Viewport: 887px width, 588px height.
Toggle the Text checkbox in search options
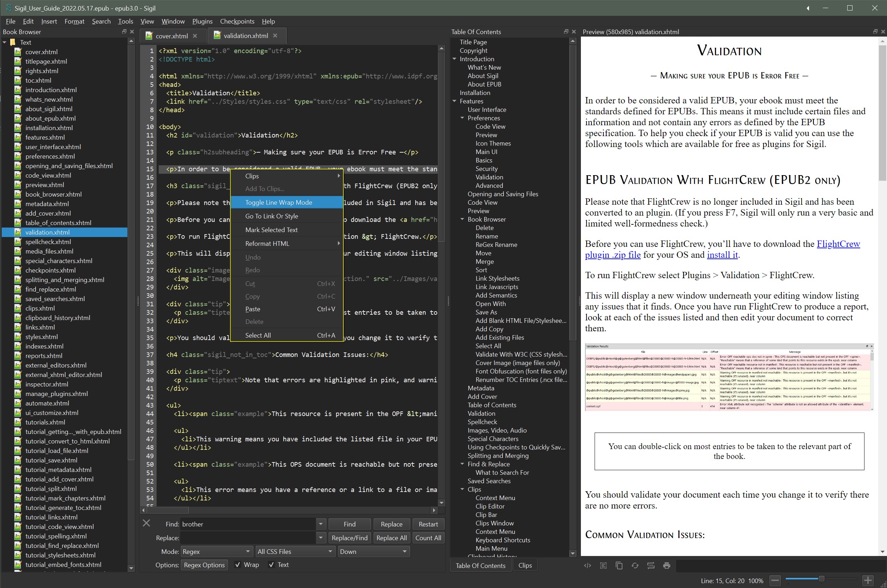pos(271,565)
